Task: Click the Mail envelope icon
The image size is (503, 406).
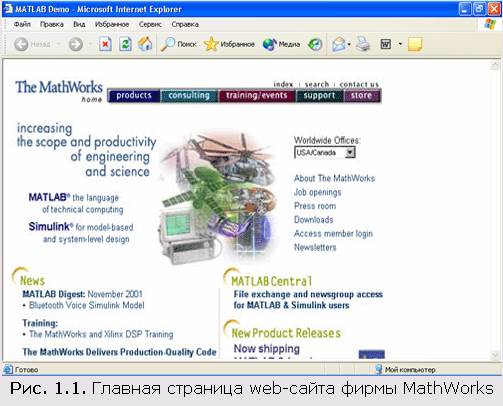Action: 339,44
